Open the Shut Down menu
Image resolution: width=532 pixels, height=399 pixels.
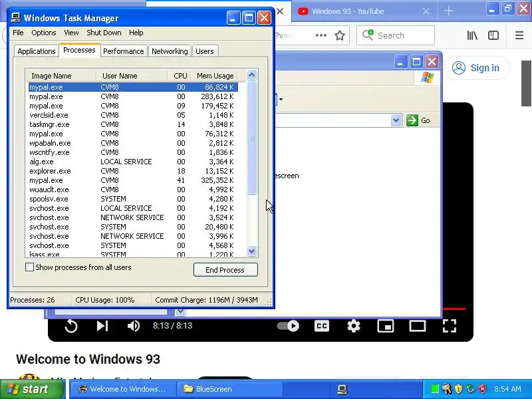click(104, 33)
